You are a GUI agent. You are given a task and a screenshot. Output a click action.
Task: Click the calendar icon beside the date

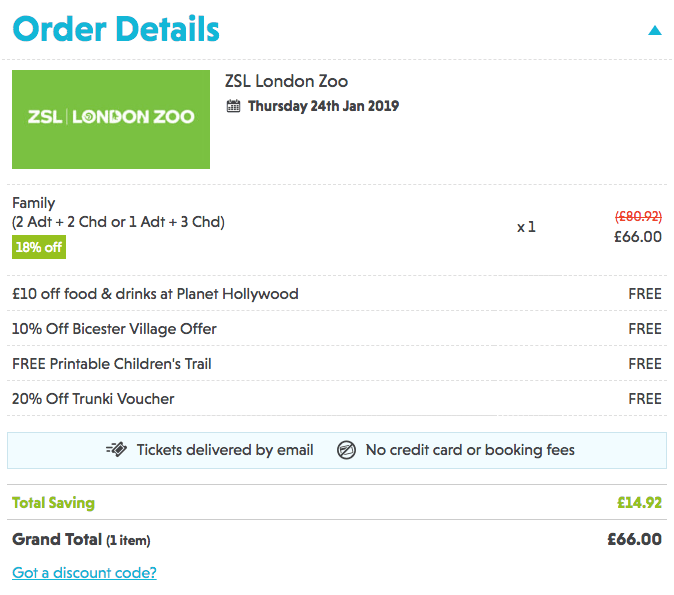coord(233,106)
